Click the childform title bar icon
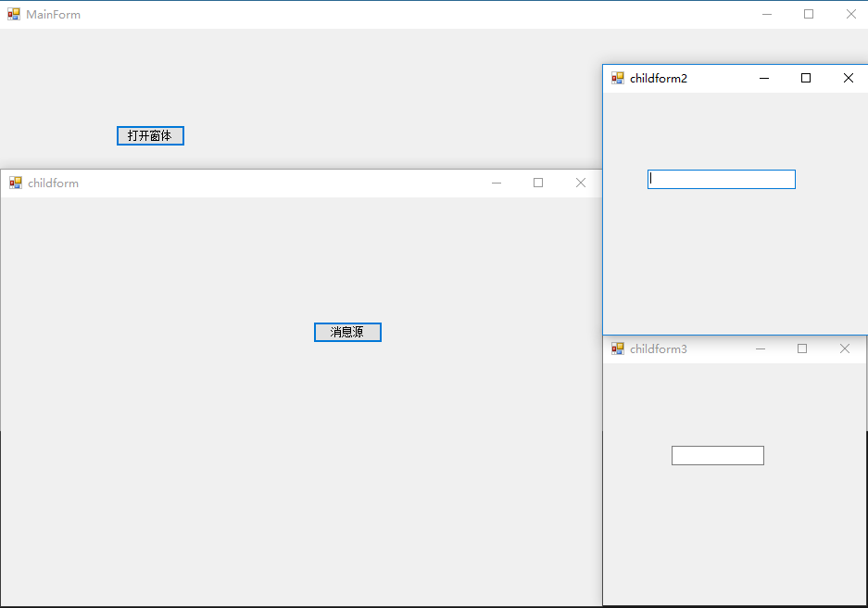The height and width of the screenshot is (608, 868). [x=16, y=183]
